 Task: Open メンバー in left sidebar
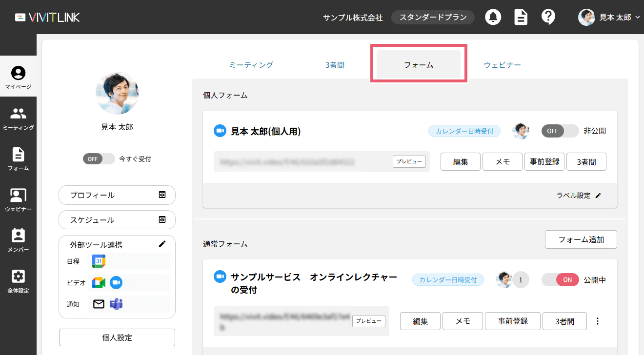[18, 240]
